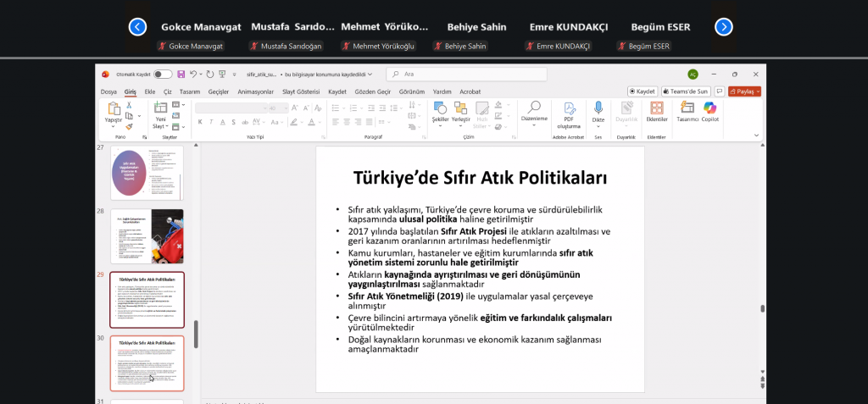Image resolution: width=868 pixels, height=404 pixels.
Task: Click the PDF oluşturma icon
Action: tap(568, 109)
